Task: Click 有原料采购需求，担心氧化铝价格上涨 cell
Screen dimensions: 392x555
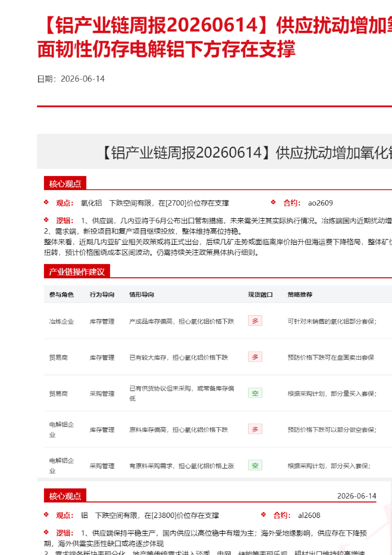Action: 181,466
